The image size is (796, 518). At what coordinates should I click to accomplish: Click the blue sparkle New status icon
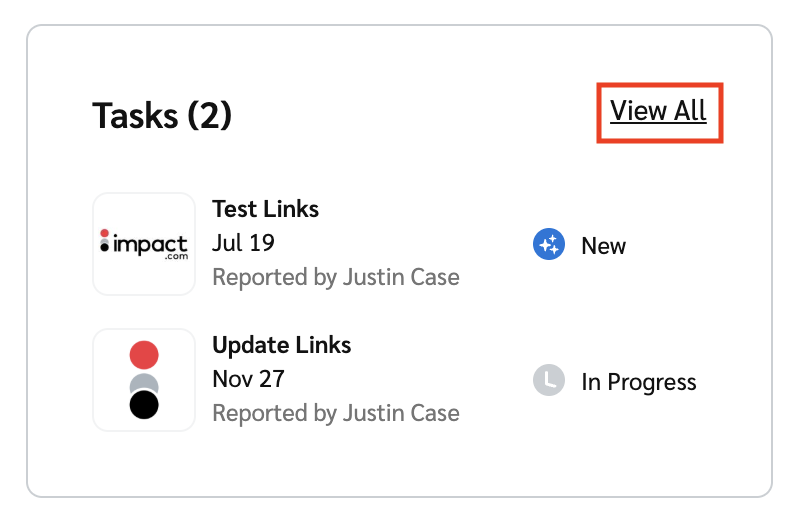549,245
